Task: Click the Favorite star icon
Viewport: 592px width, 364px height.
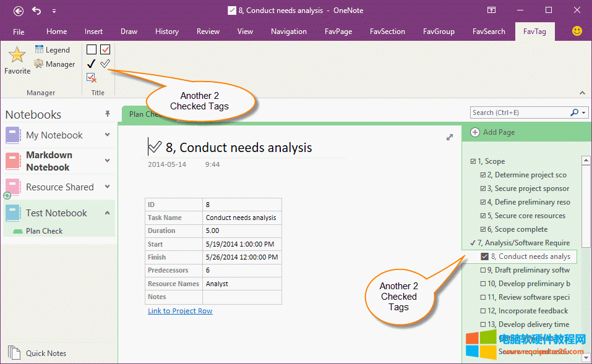Action: (x=17, y=56)
